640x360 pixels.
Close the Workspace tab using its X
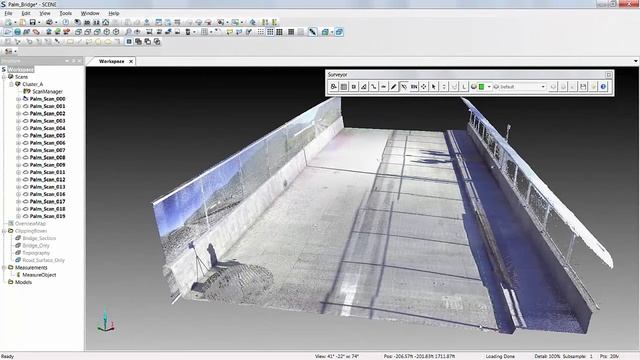tap(131, 61)
